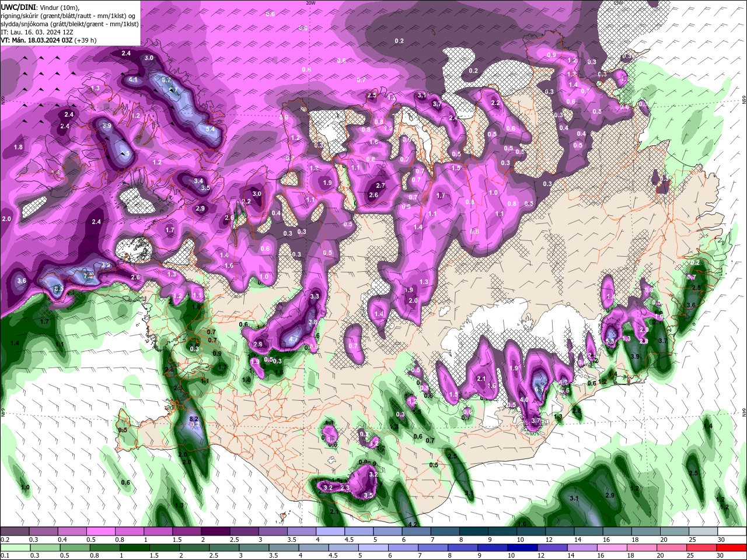Pick the dark teal 8 snow legend swatch

(473, 531)
